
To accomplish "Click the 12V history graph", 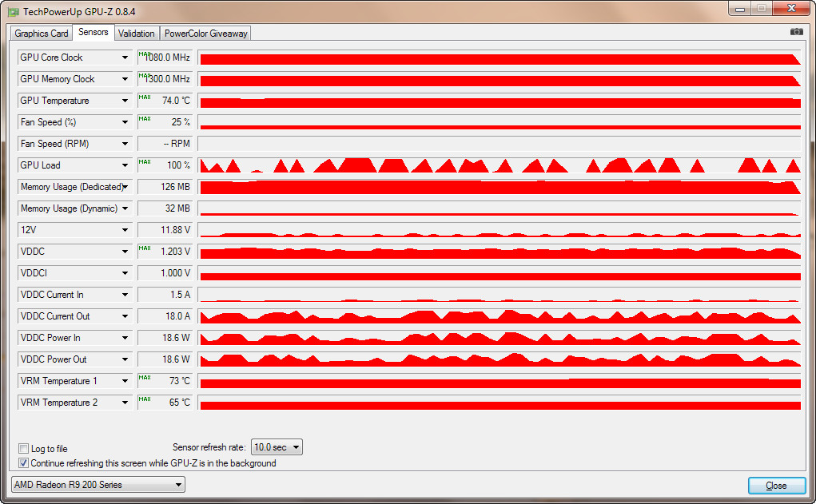I will click(500, 230).
